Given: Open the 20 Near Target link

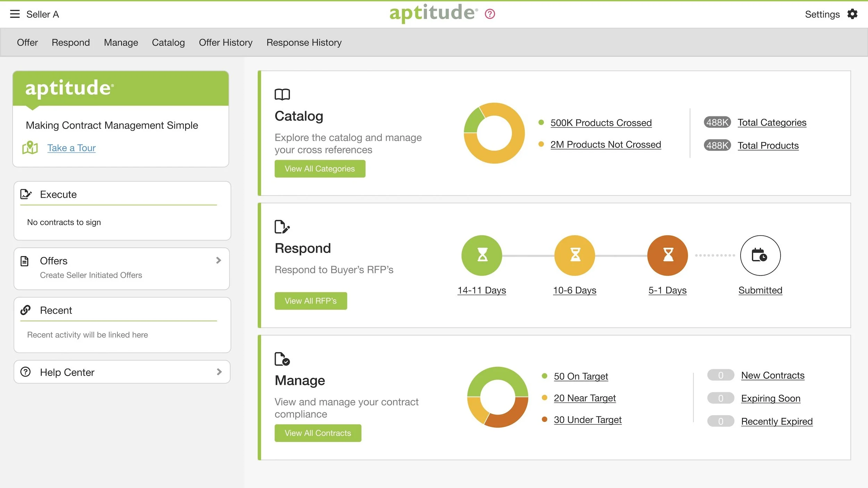Looking at the screenshot, I should click(585, 398).
